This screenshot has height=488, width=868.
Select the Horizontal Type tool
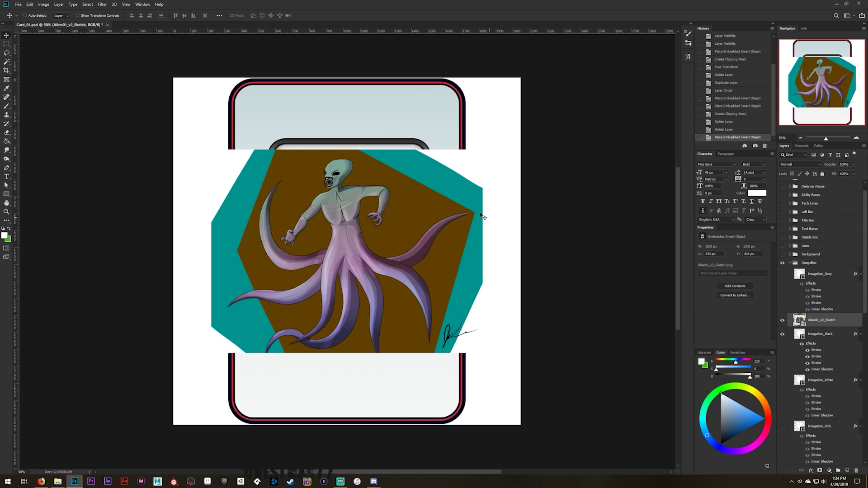[6, 176]
